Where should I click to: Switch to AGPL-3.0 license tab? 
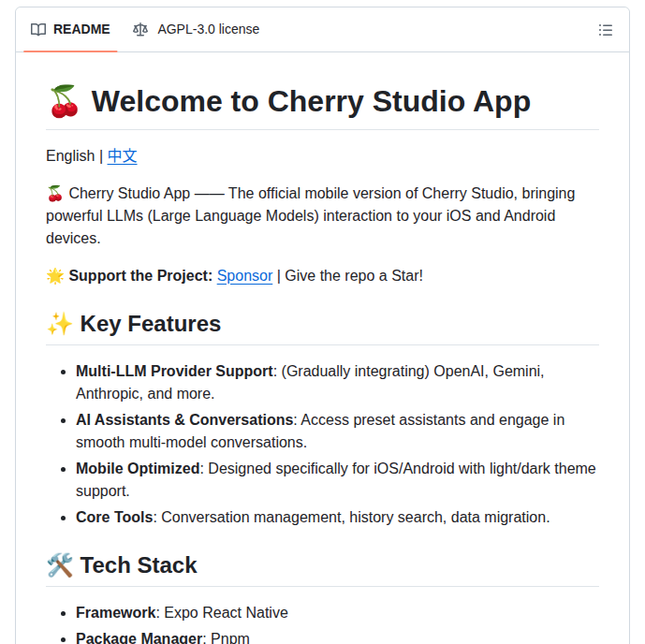point(196,29)
